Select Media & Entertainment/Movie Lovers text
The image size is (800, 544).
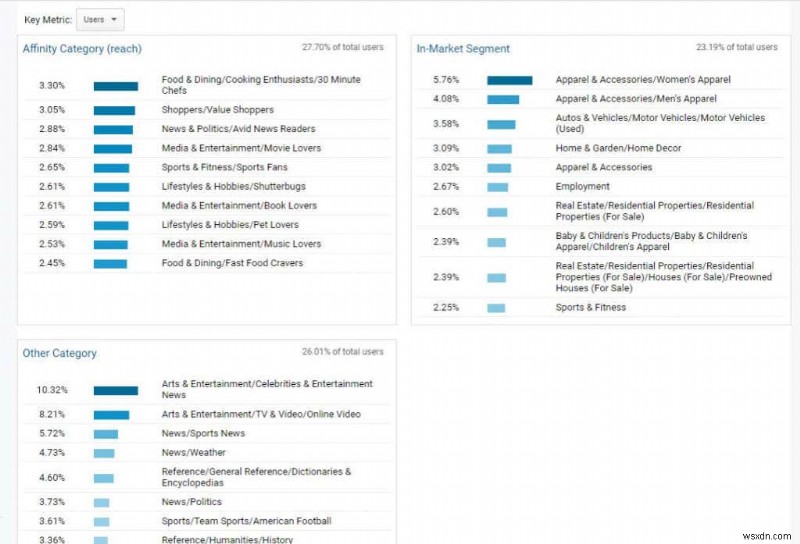pos(241,148)
